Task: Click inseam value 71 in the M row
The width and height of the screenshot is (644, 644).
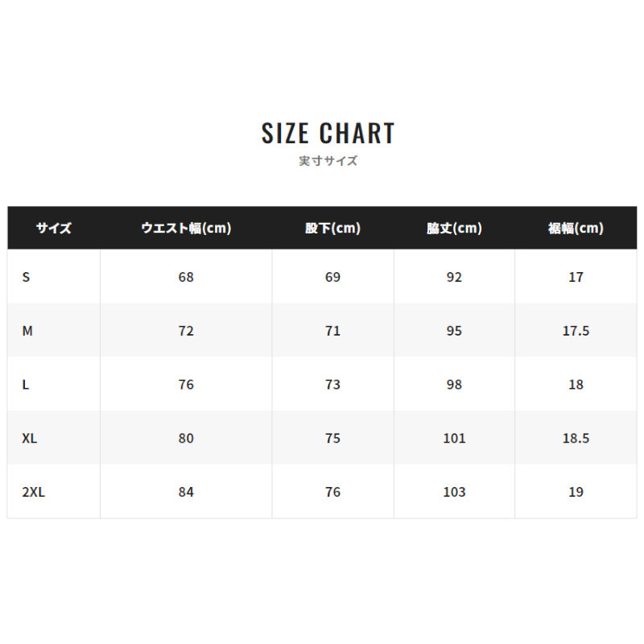Action: (x=332, y=331)
